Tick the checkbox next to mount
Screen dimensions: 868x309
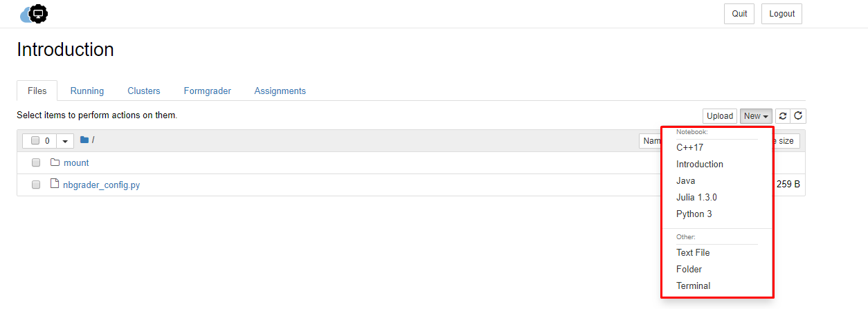(36, 162)
